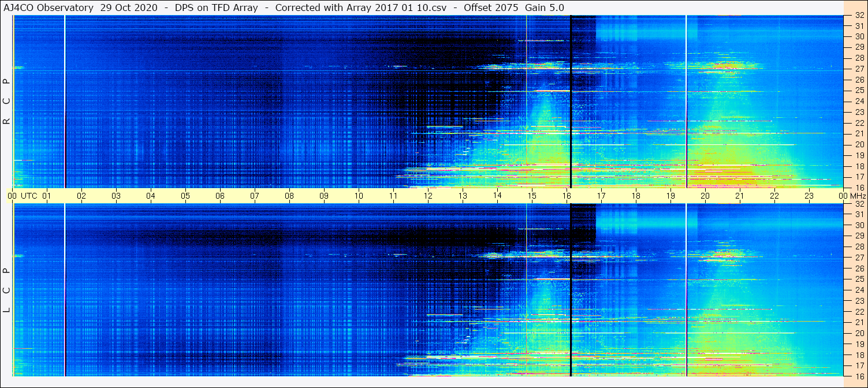Click the "AJ4CO Observatory" title text
This screenshot has width=868, height=388.
pyautogui.click(x=50, y=8)
